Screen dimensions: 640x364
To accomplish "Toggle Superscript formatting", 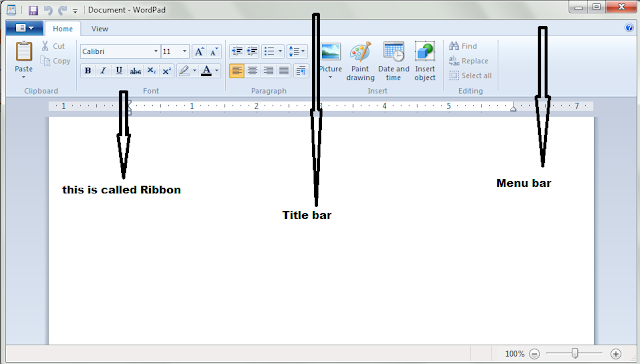I will tap(167, 71).
